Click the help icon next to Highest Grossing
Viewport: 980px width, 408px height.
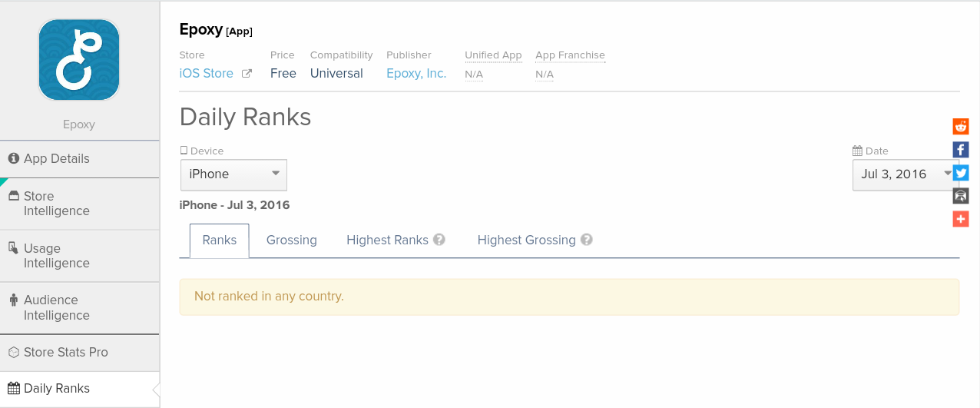(x=587, y=240)
